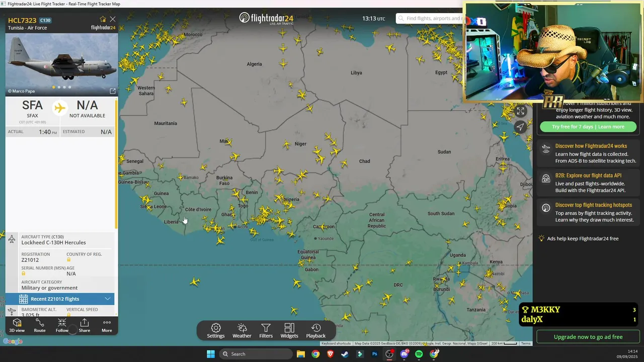Toggle fullscreen map view

(x=521, y=111)
